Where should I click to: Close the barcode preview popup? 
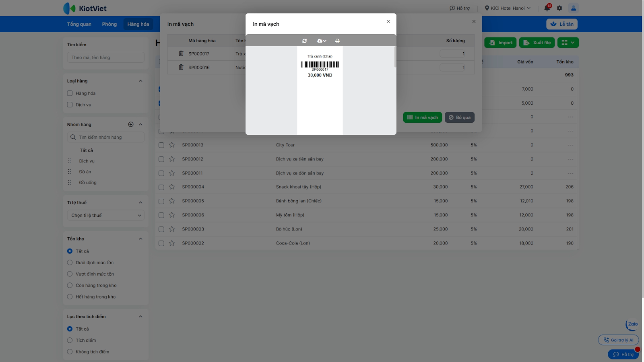pos(388,22)
